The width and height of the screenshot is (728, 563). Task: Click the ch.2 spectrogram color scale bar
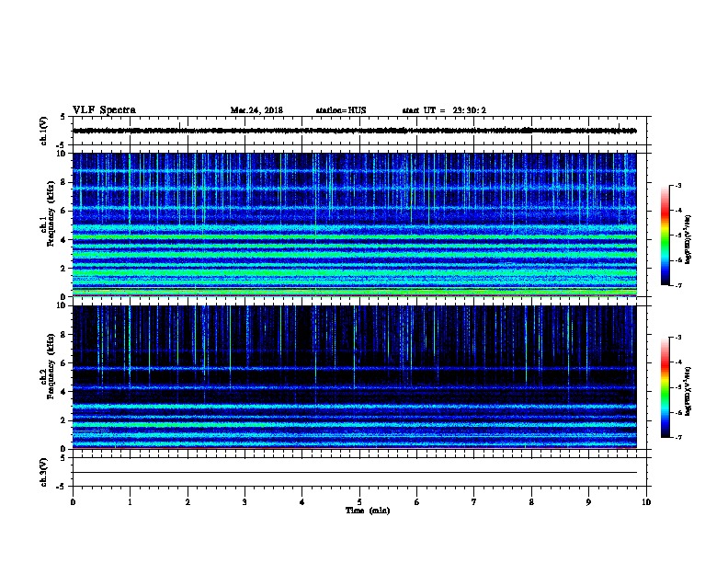(x=665, y=387)
